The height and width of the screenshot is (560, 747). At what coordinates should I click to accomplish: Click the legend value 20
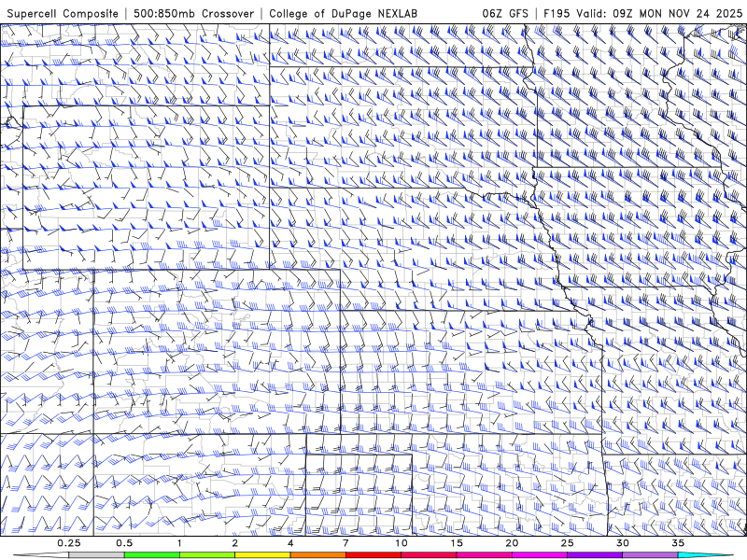pyautogui.click(x=512, y=543)
